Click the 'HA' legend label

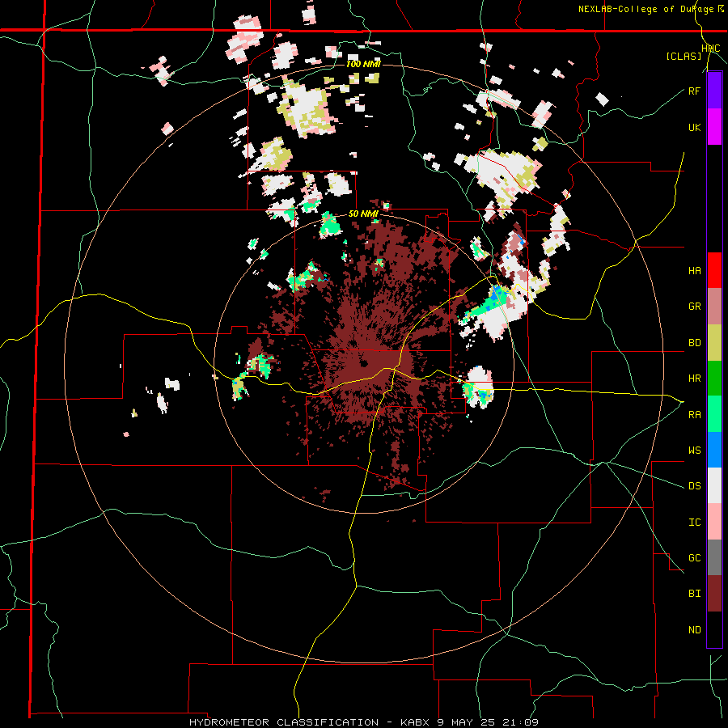pyautogui.click(x=694, y=271)
